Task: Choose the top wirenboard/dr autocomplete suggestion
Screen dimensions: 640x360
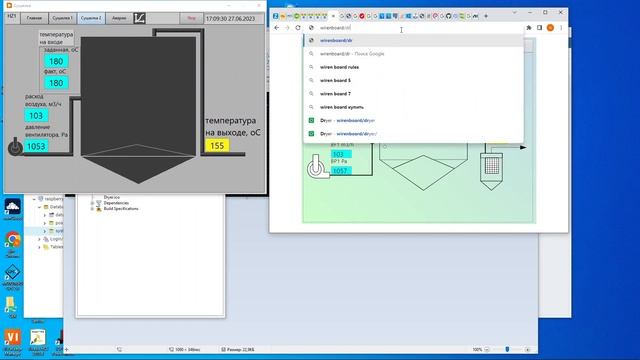Action: (413, 40)
